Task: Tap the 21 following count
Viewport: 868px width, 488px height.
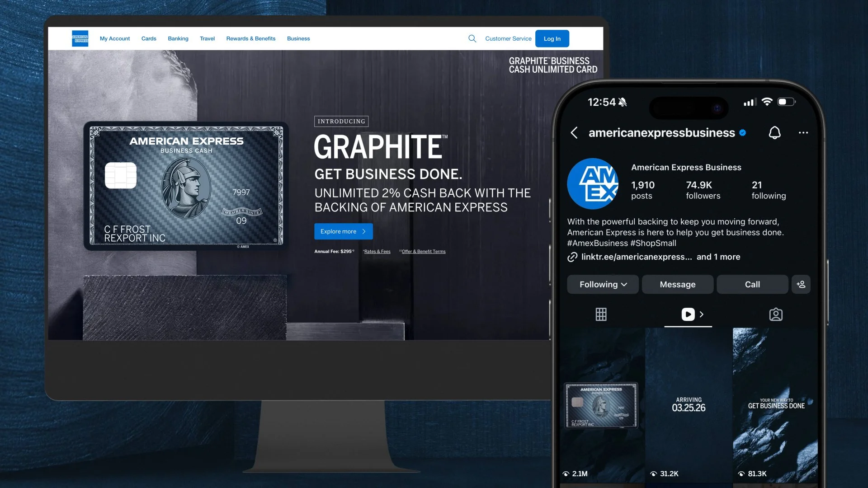Action: click(769, 190)
